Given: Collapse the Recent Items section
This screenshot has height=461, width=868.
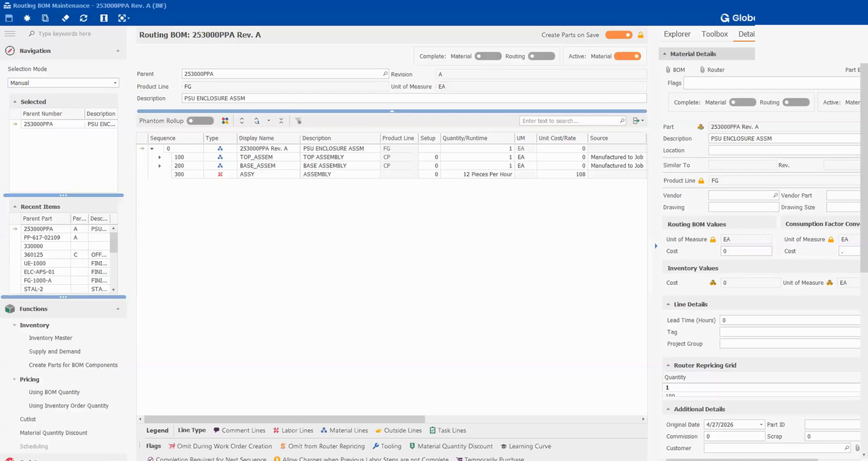Looking at the screenshot, I should 15,207.
